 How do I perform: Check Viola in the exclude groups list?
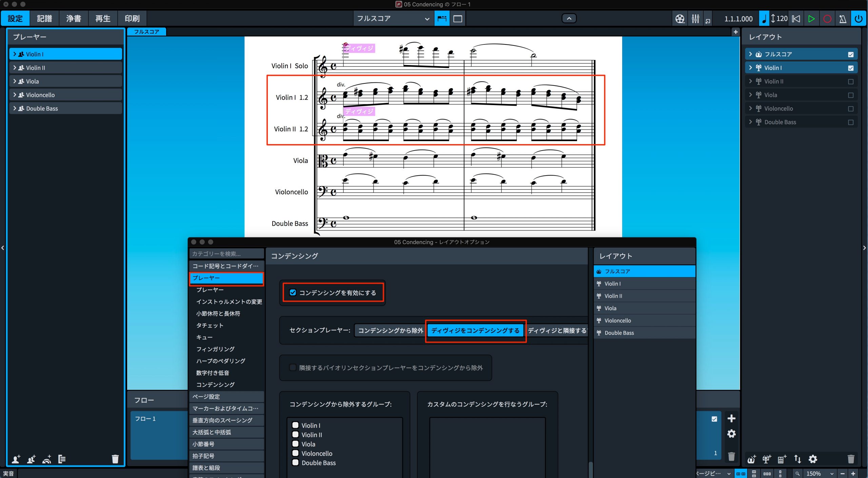295,444
